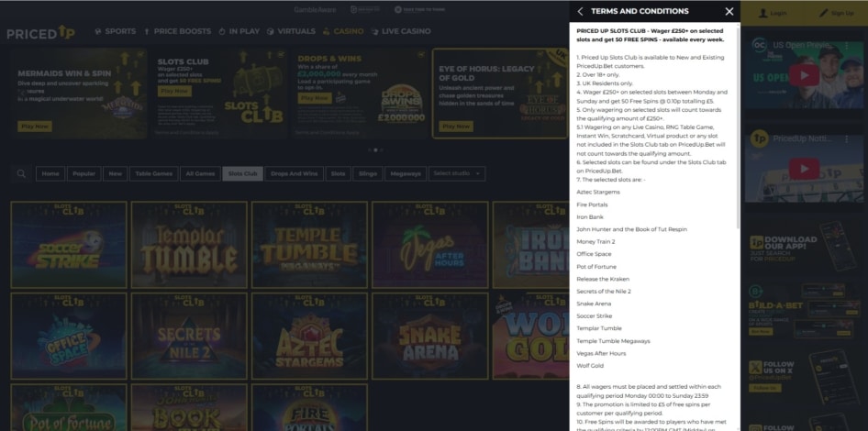Click 'Wolf Gold' in the terms list
Viewport: 868px width, 431px height.
590,366
